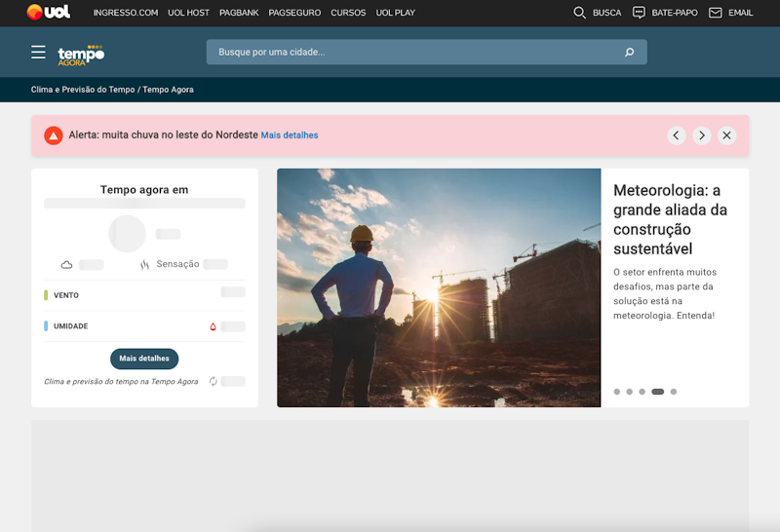Click the BUSCA link
This screenshot has width=780, height=532.
[606, 13]
